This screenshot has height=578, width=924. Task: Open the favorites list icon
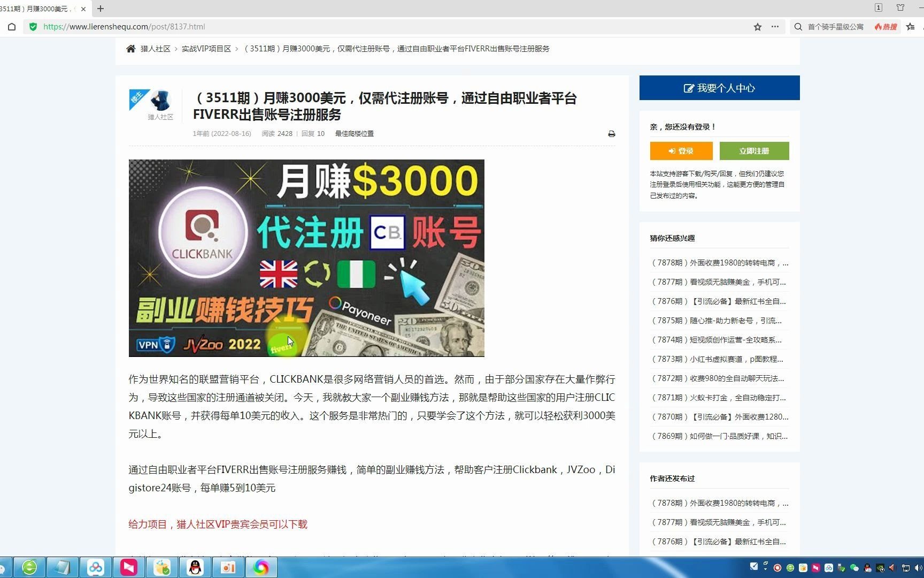pos(911,27)
